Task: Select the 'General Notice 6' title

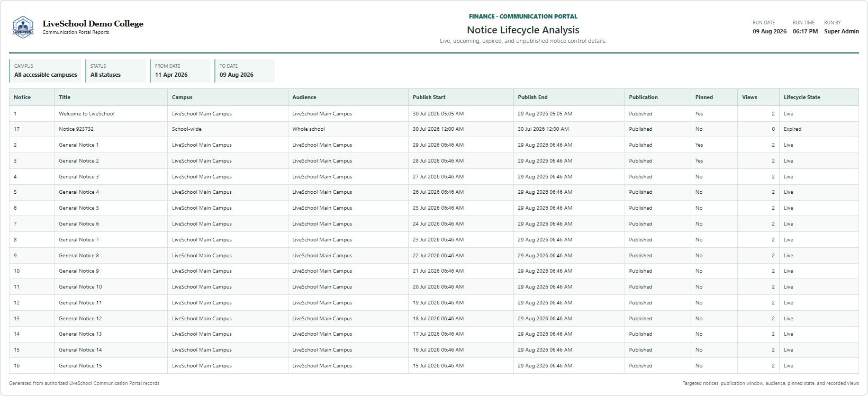Action: click(79, 224)
